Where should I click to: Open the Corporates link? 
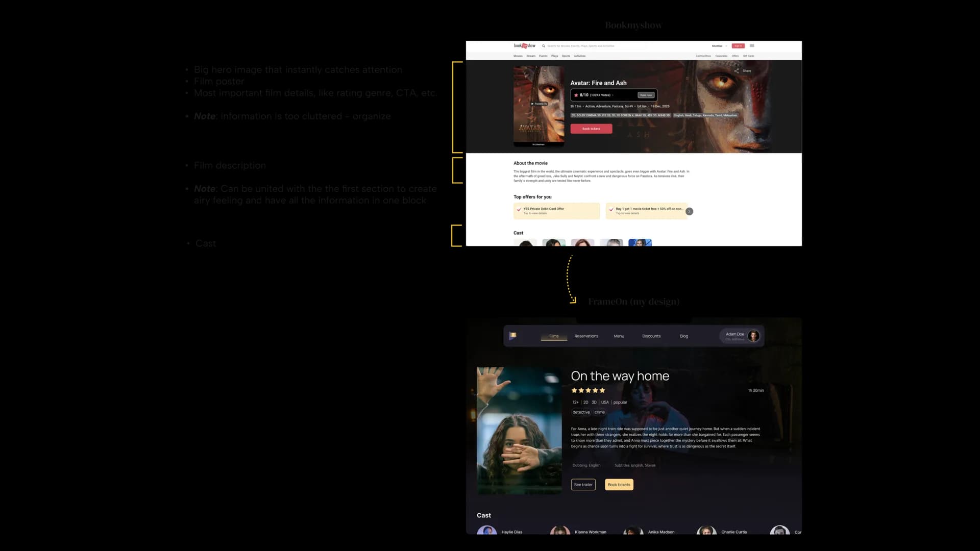721,56
